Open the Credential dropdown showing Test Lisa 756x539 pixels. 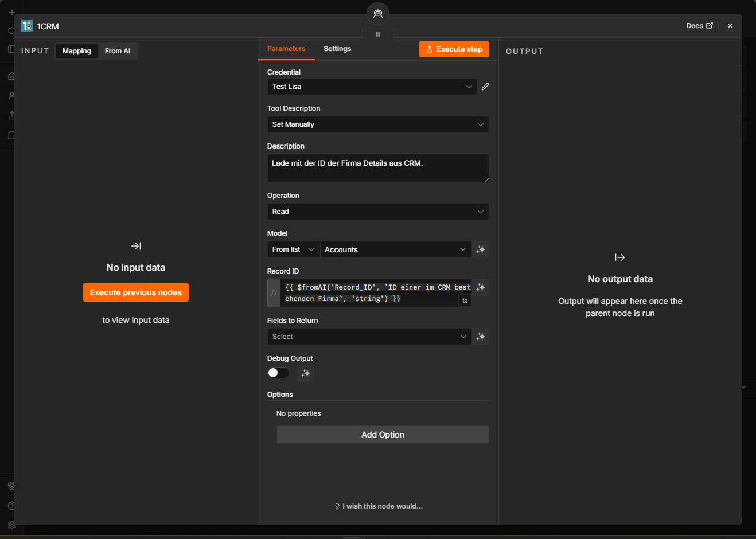(x=372, y=87)
